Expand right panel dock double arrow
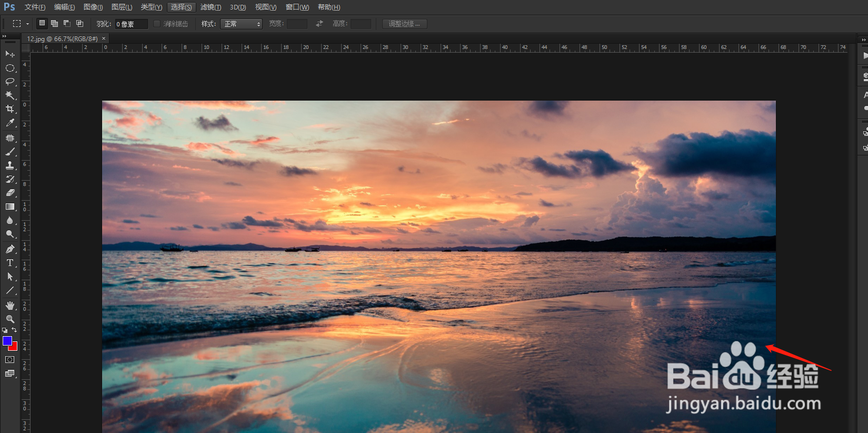The height and width of the screenshot is (433, 868). tap(864, 40)
